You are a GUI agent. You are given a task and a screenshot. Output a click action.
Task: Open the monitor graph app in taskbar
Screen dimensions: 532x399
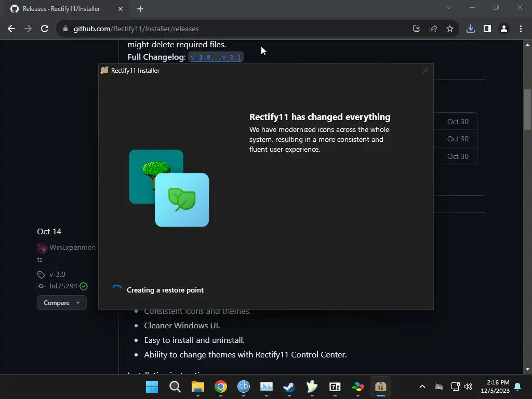tap(267, 387)
